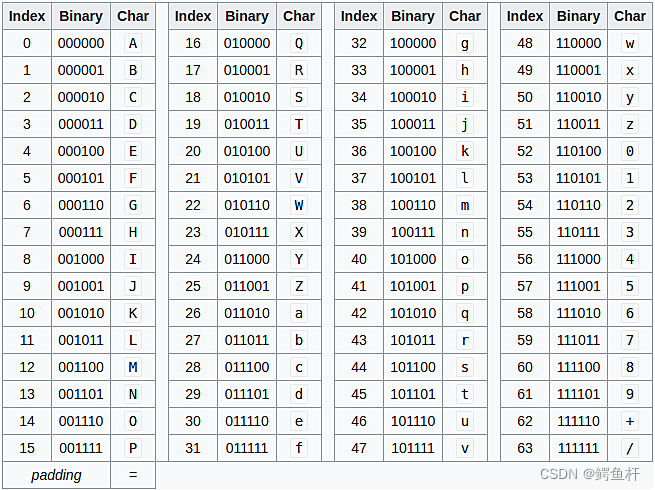Click the binary cell 000000
The width and height of the screenshot is (655, 490).
[x=81, y=43]
